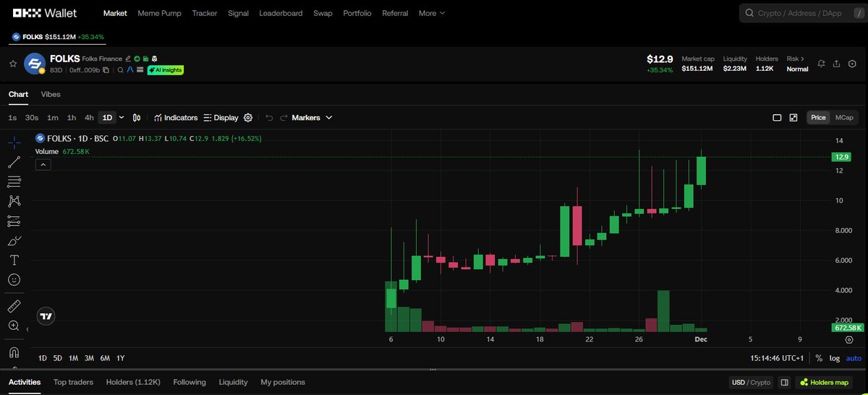Toggle percent scale on axis

point(819,358)
